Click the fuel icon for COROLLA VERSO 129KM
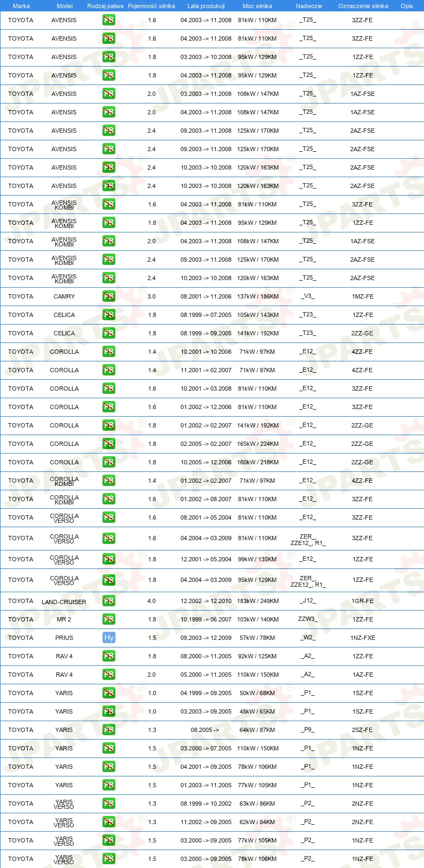 [109, 580]
